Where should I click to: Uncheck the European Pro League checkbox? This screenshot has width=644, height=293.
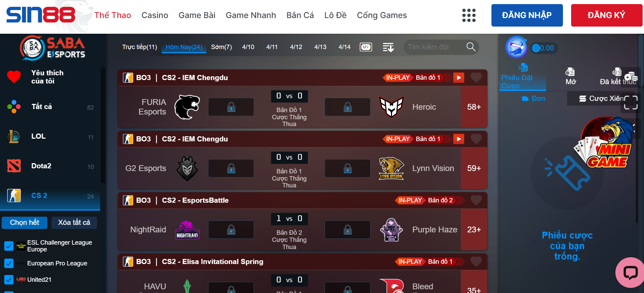pos(9,263)
